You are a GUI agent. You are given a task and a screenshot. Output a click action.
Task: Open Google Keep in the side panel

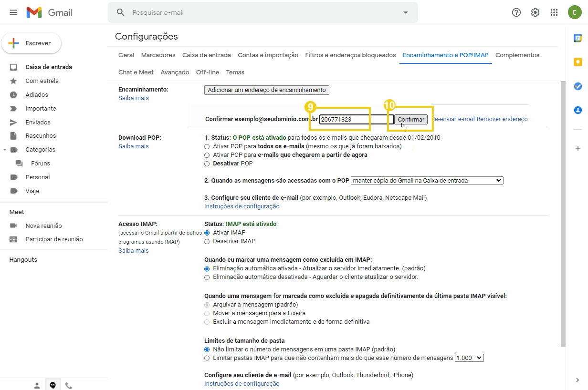point(578,62)
